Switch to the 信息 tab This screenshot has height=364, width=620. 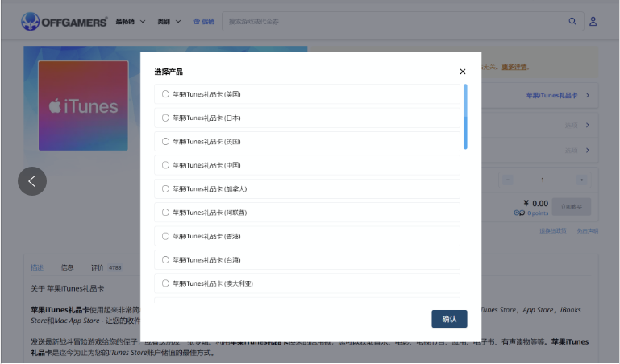click(x=67, y=267)
